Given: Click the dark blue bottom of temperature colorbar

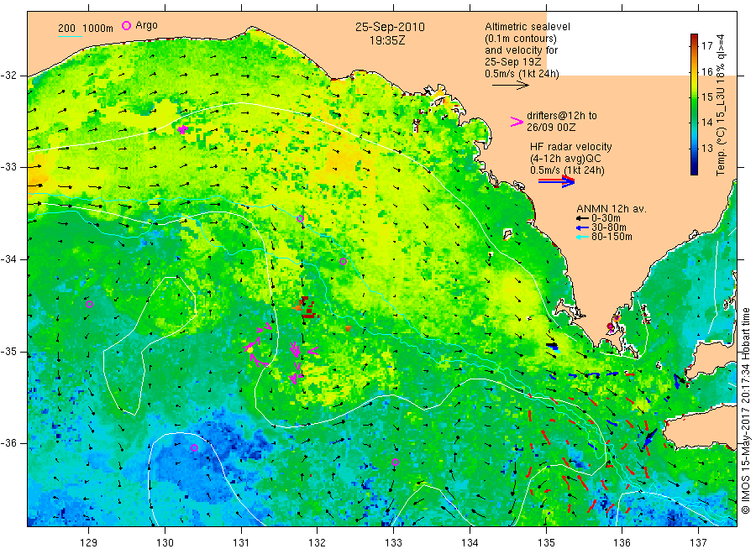Looking at the screenshot, I should [x=695, y=170].
